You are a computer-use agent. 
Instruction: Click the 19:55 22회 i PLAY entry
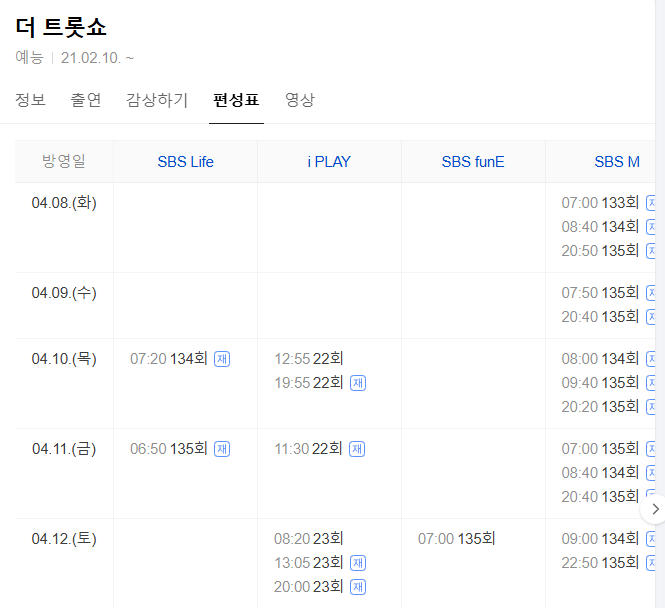click(308, 382)
